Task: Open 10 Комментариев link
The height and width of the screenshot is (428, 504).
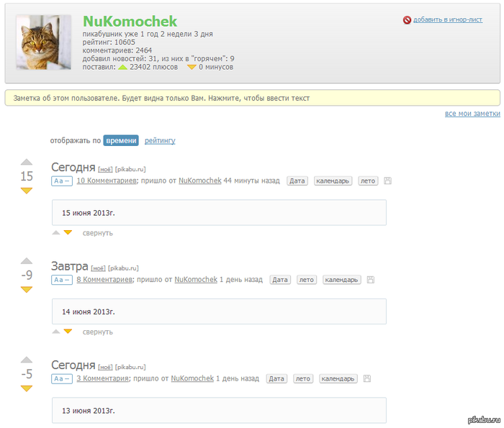Action: tap(107, 181)
